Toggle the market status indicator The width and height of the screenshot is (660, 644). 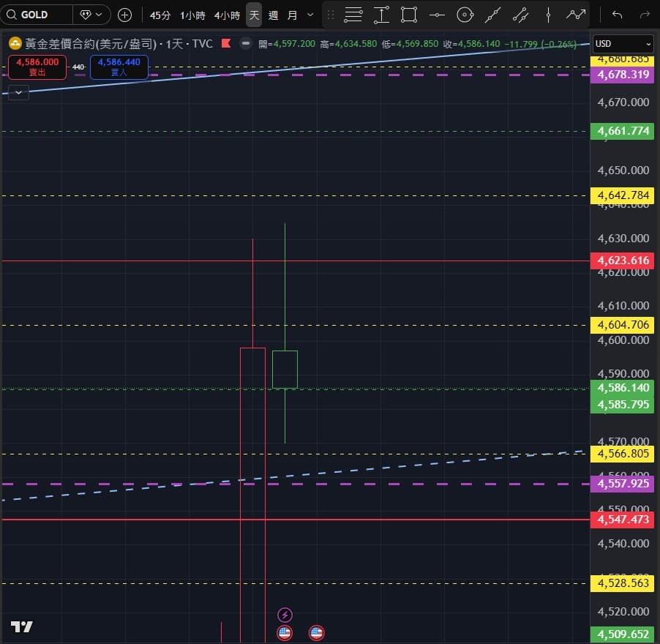coord(246,43)
